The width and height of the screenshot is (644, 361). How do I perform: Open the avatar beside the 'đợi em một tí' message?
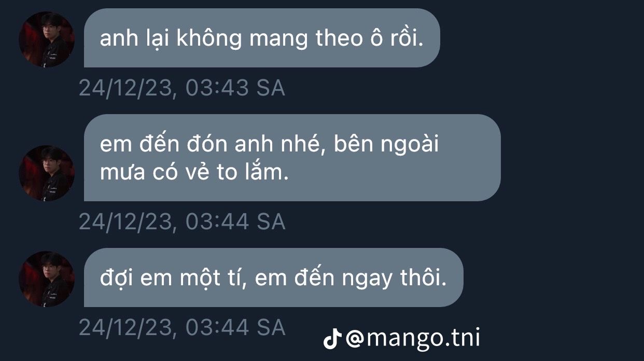point(47,279)
